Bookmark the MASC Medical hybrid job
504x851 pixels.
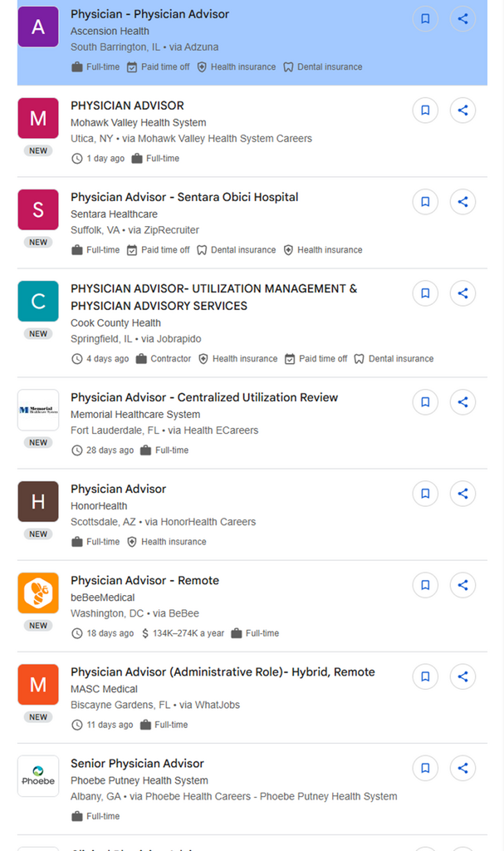[x=425, y=676]
